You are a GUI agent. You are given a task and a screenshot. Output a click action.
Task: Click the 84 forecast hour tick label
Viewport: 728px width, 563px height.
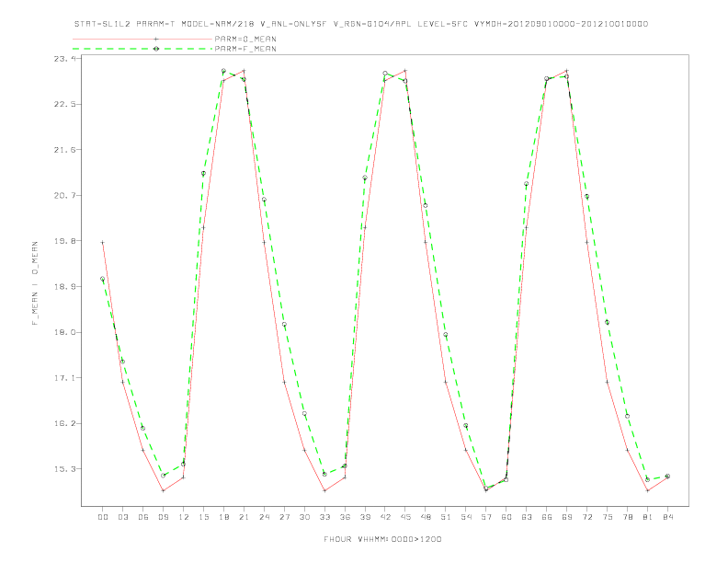pyautogui.click(x=667, y=517)
